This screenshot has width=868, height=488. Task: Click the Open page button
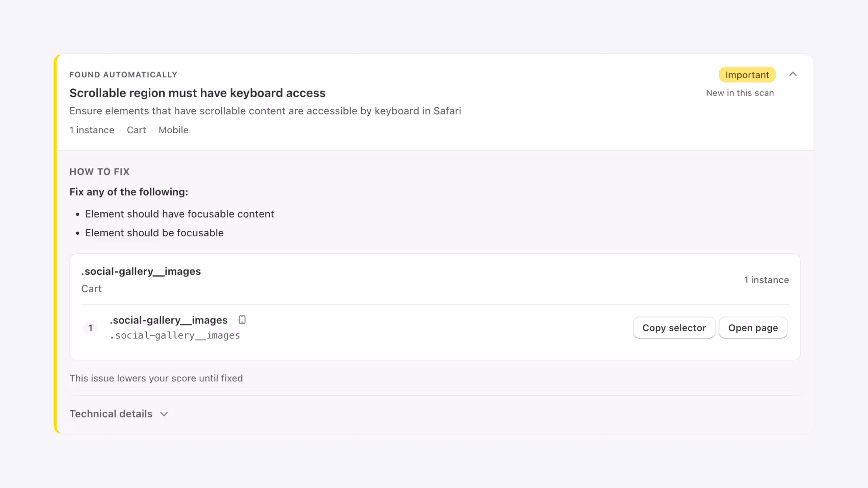tap(753, 328)
